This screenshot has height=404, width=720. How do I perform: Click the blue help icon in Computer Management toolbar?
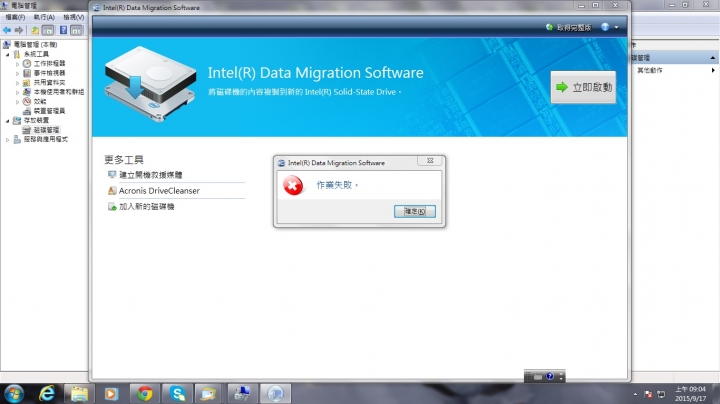point(63,30)
